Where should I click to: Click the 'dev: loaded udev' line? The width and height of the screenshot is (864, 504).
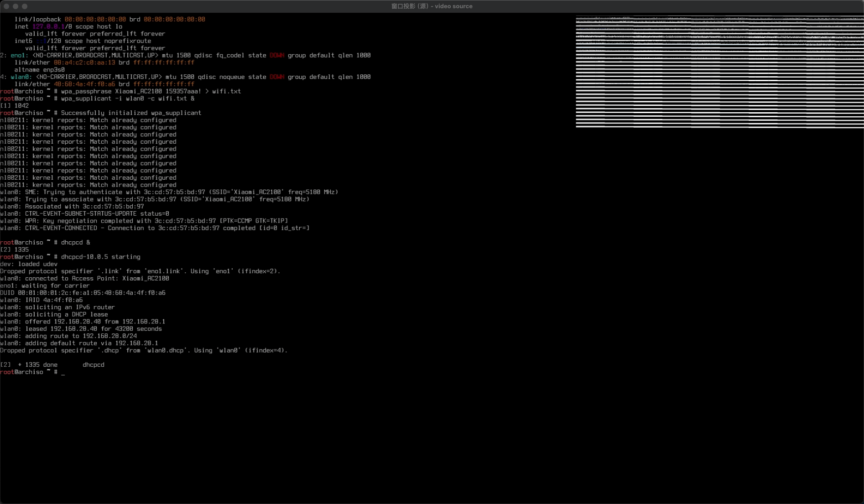pos(29,264)
